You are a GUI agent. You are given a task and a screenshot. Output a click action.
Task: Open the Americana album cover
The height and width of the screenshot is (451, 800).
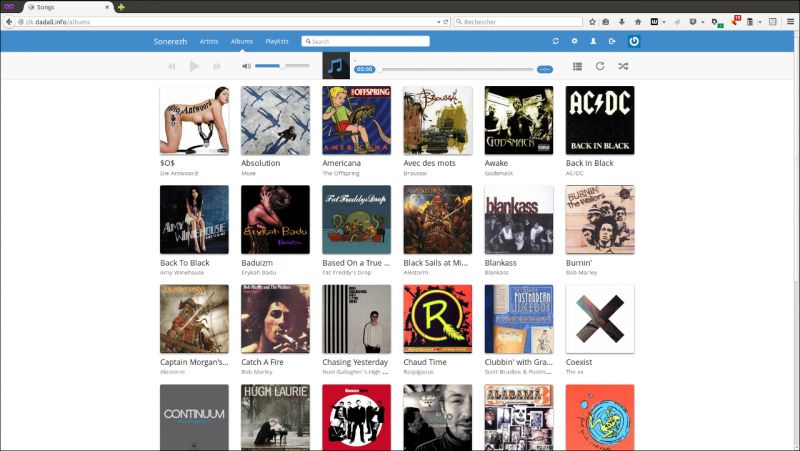click(x=357, y=120)
